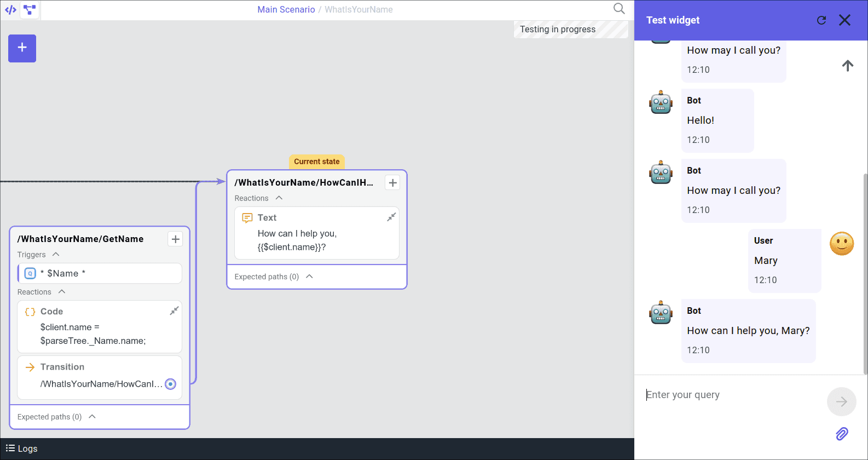Open Main Scenario breadcrumb link
The height and width of the screenshot is (460, 868).
(x=286, y=9)
